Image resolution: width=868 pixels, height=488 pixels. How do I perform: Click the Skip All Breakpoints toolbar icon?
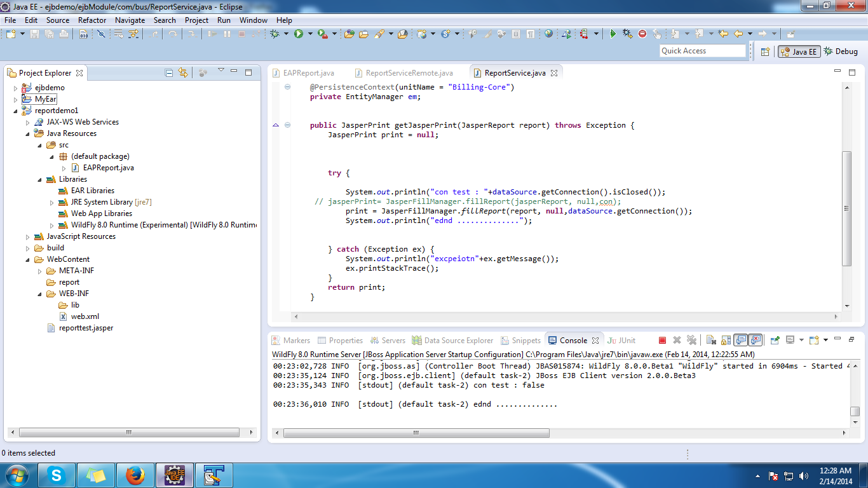tap(101, 34)
